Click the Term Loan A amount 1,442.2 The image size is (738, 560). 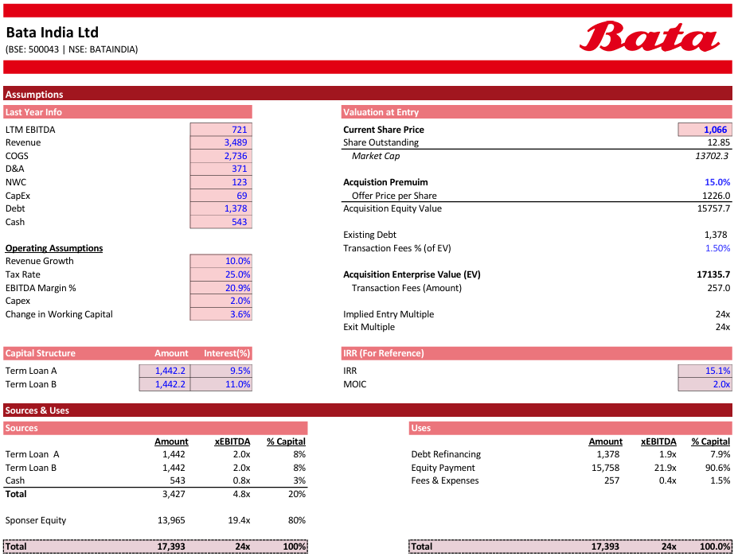click(165, 371)
